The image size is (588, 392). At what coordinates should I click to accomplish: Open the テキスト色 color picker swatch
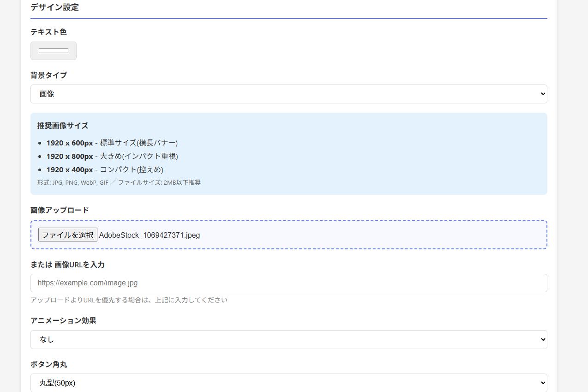[54, 51]
